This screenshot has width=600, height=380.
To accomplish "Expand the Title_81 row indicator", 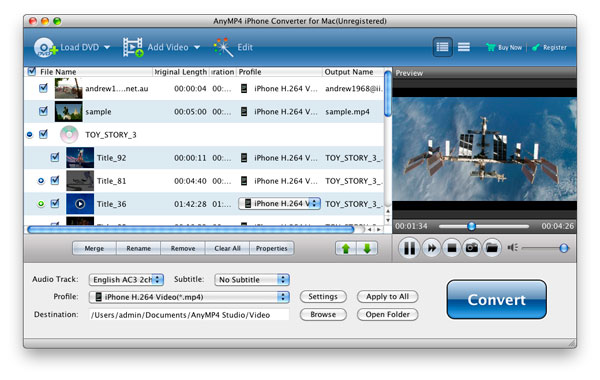I will pyautogui.click(x=41, y=181).
